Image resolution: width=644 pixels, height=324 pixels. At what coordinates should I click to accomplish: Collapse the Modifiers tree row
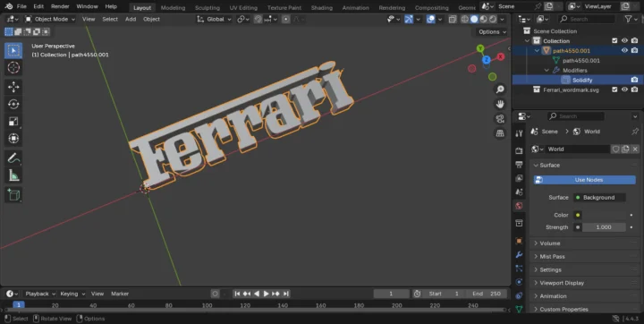(547, 71)
